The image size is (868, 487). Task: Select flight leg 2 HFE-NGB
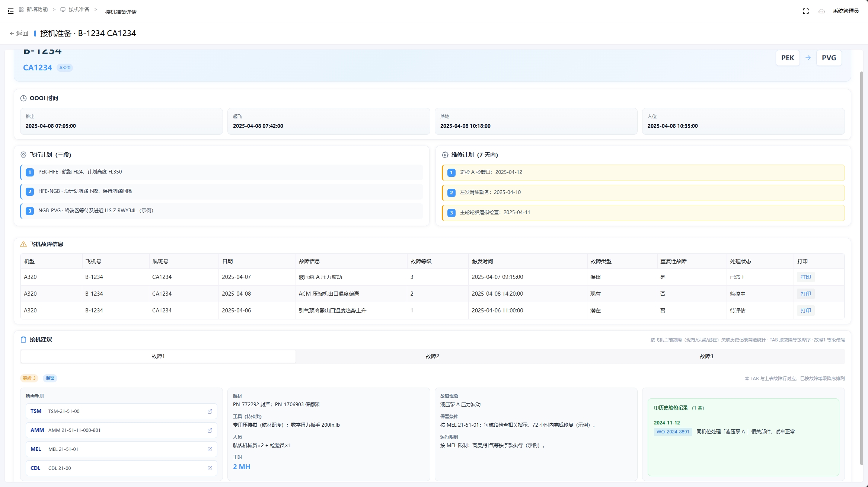coord(222,191)
